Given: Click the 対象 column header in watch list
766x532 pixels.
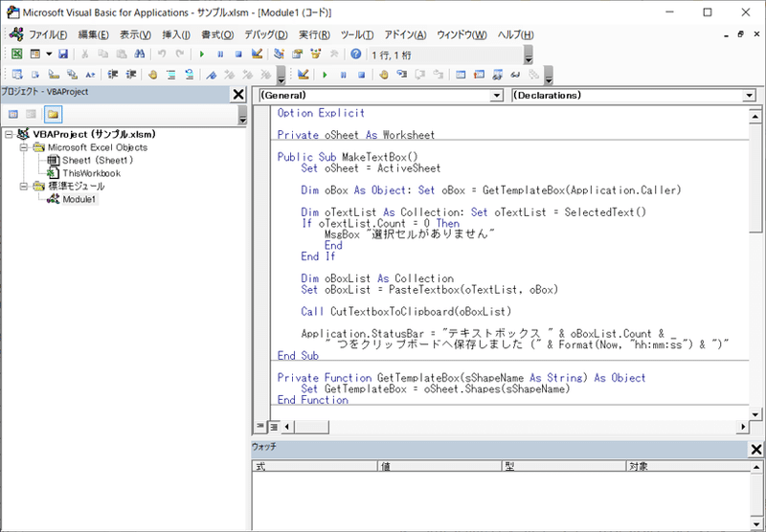Looking at the screenshot, I should (x=687, y=467).
